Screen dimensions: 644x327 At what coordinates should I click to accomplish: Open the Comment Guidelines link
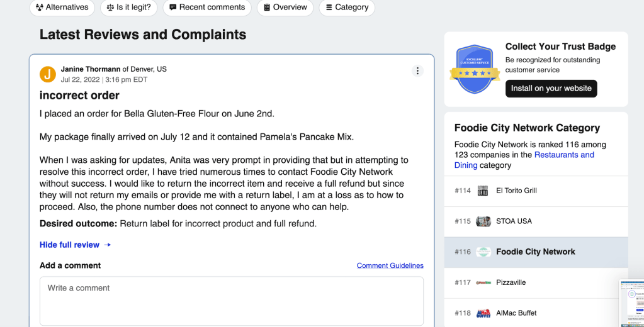tap(390, 265)
